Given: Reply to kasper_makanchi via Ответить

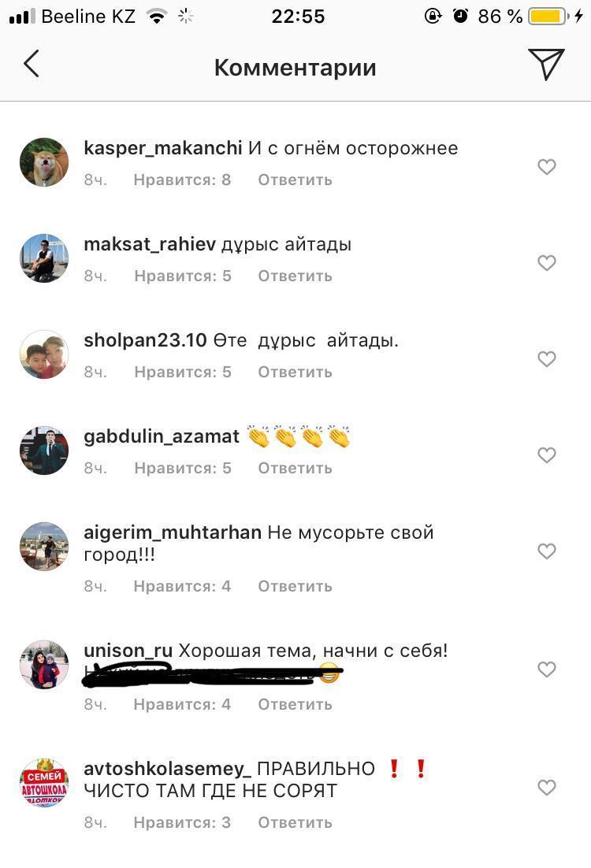Looking at the screenshot, I should 295,180.
